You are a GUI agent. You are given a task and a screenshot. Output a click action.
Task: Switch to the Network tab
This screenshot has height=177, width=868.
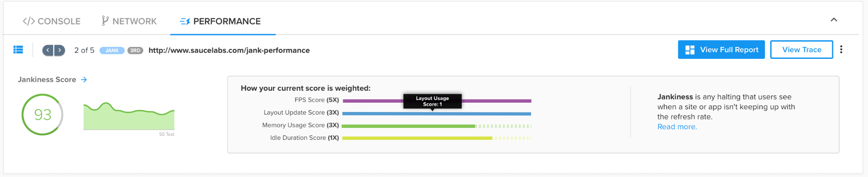point(129,21)
